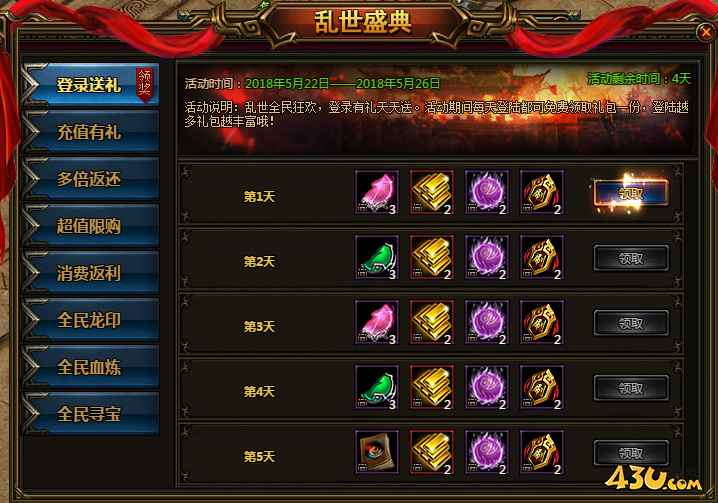The width and height of the screenshot is (718, 503).
Task: Click the 领取 button for 第3天
Action: click(631, 323)
